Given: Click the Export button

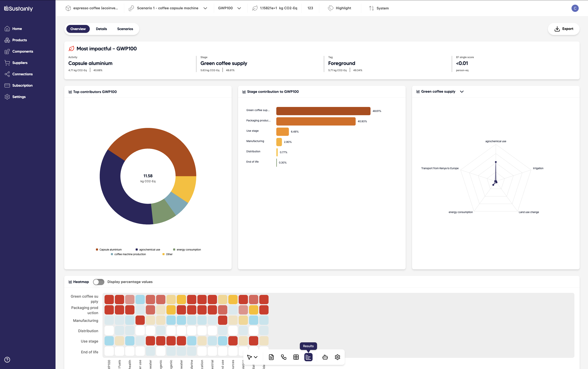Looking at the screenshot, I should point(564,29).
